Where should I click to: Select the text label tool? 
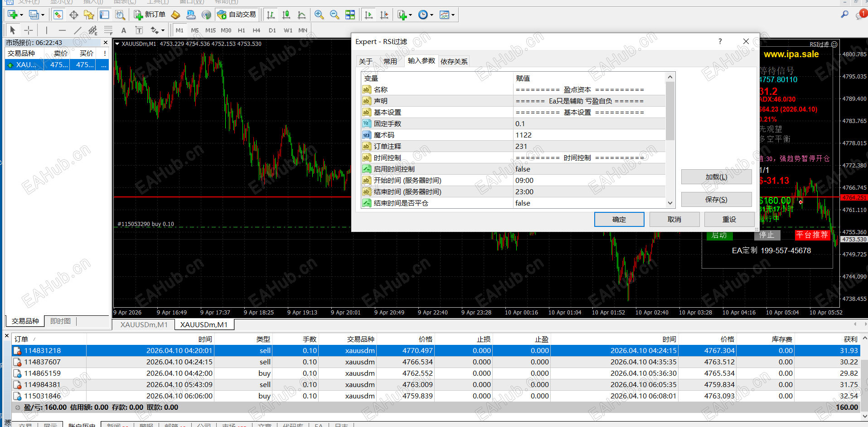(x=139, y=30)
